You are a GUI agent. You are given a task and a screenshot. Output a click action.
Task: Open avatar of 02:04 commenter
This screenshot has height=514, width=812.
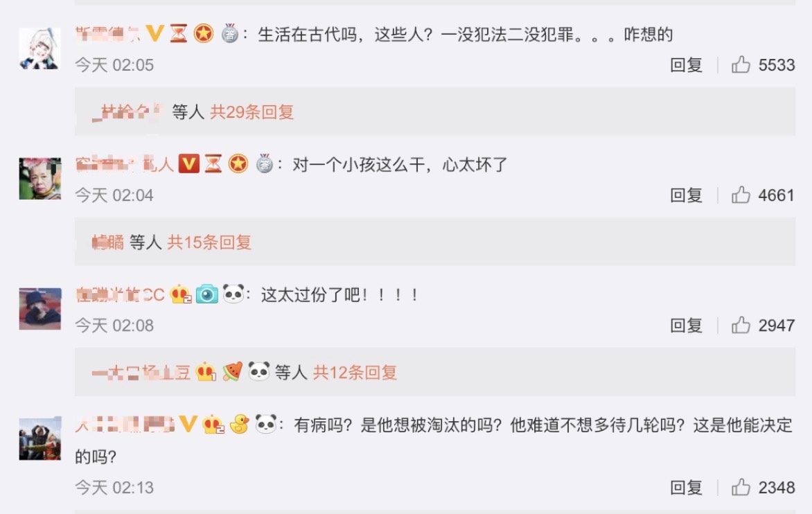coord(40,179)
